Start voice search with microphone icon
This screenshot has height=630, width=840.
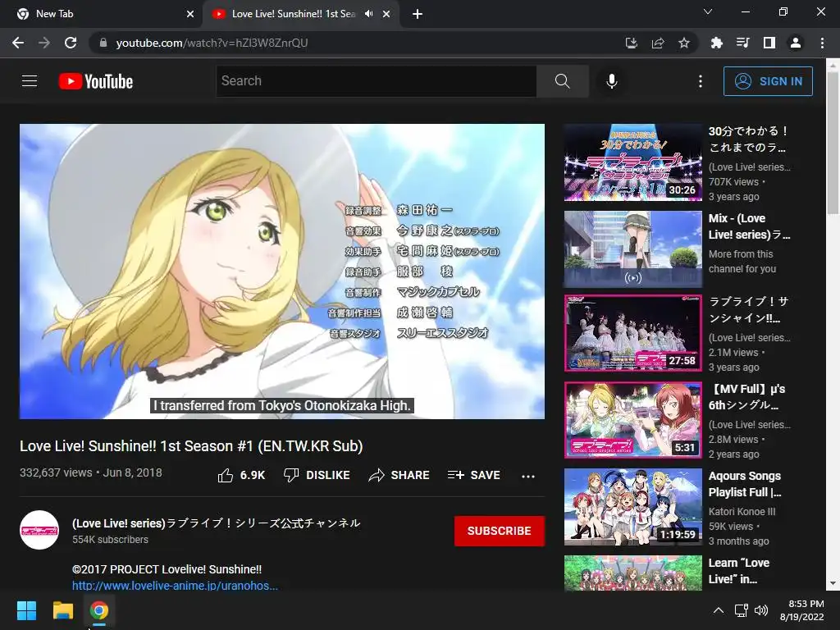tap(612, 81)
